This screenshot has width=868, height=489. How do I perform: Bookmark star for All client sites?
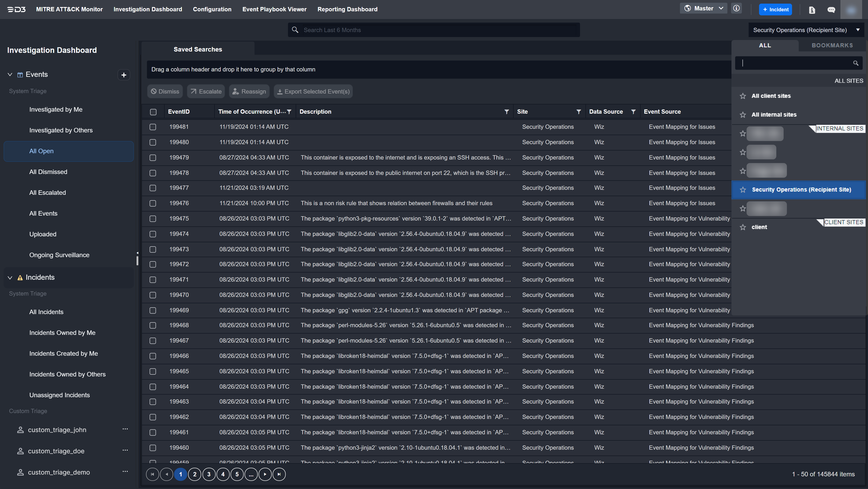pyautogui.click(x=743, y=96)
